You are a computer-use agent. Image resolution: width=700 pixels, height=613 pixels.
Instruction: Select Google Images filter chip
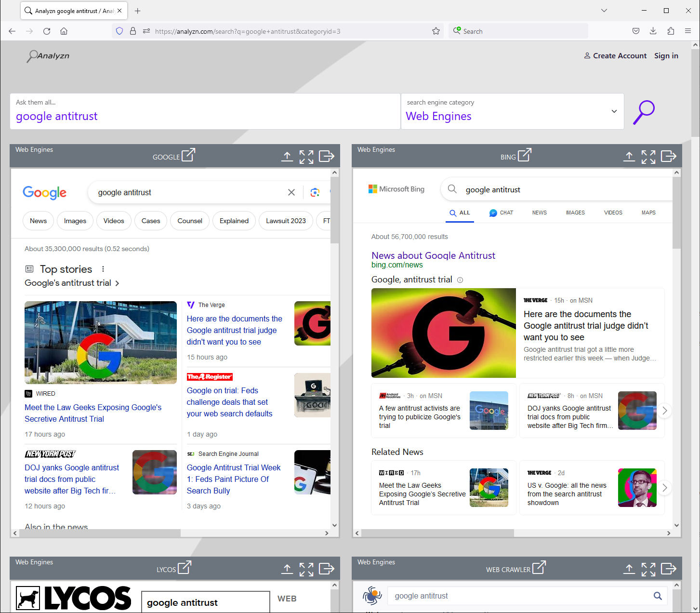click(75, 221)
